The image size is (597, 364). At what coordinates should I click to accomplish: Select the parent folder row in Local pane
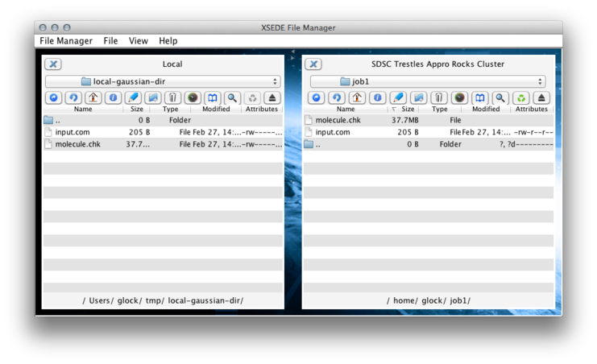(x=163, y=120)
